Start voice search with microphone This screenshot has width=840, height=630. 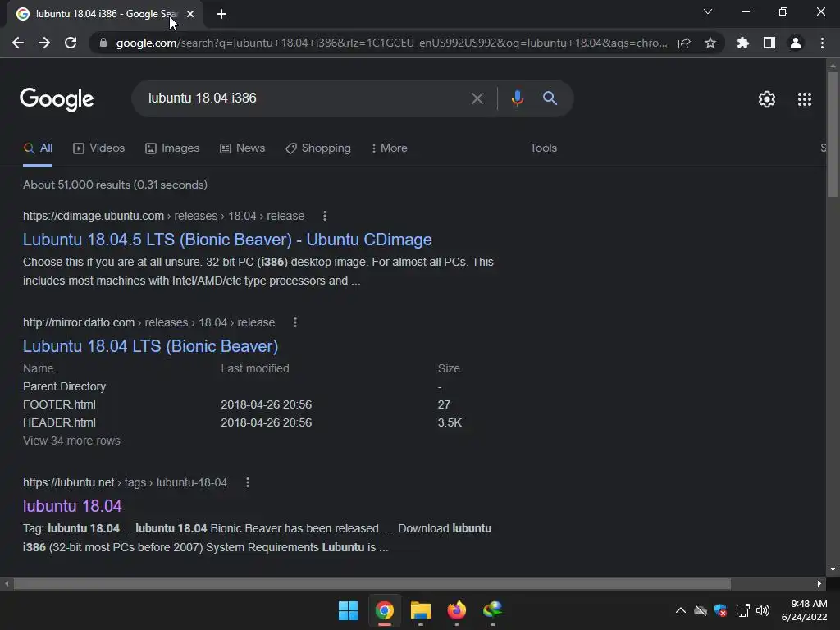[517, 98]
